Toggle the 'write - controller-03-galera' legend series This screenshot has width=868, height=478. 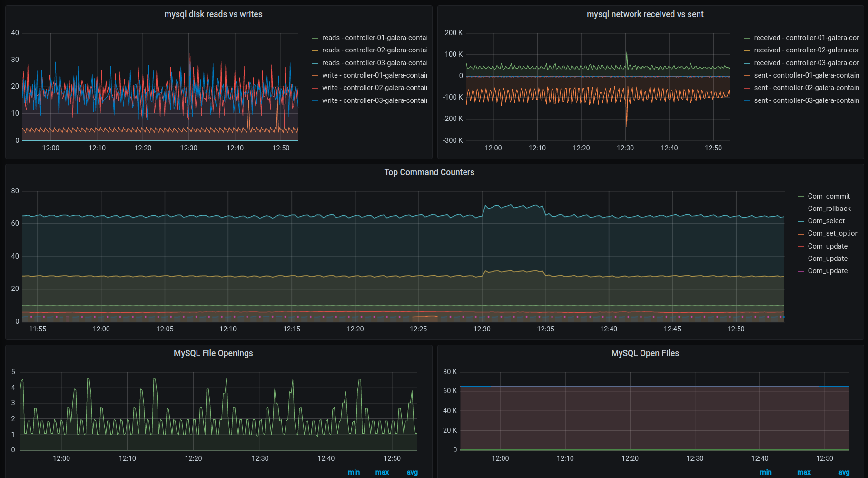coord(374,100)
